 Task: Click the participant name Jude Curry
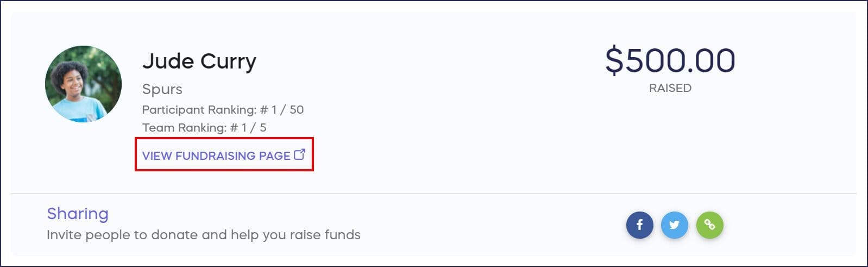(199, 61)
